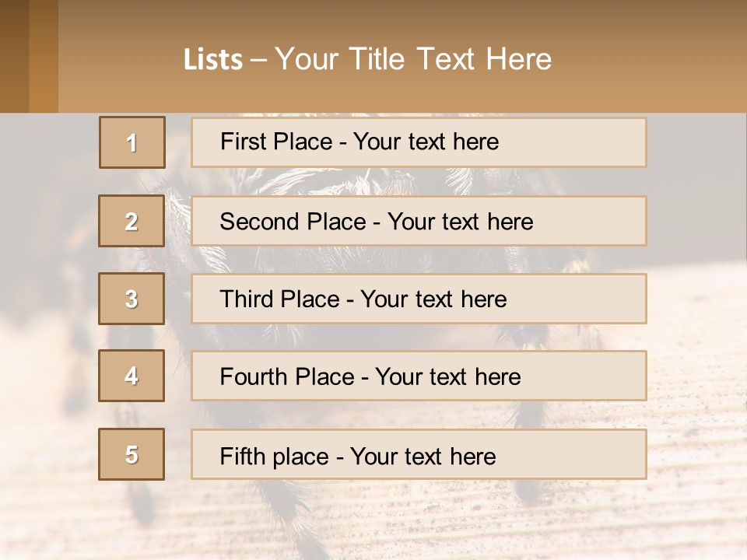Click the "First Place - Your text here" box

point(419,142)
